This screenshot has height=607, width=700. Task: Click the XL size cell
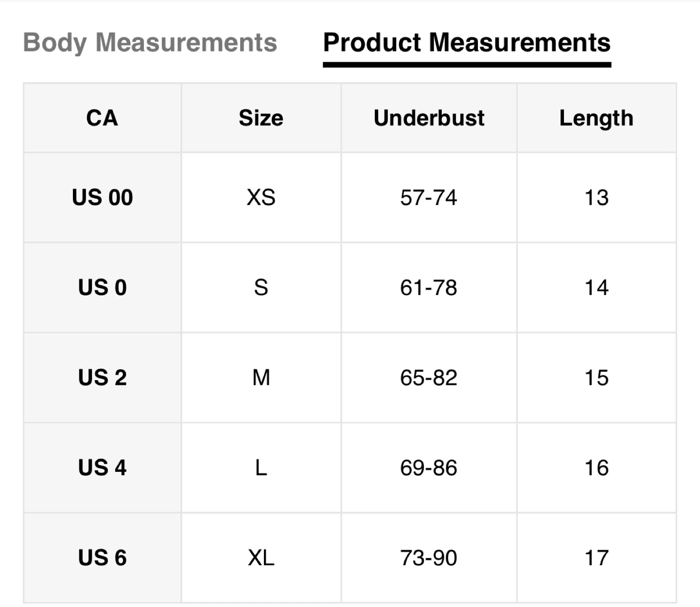(261, 557)
